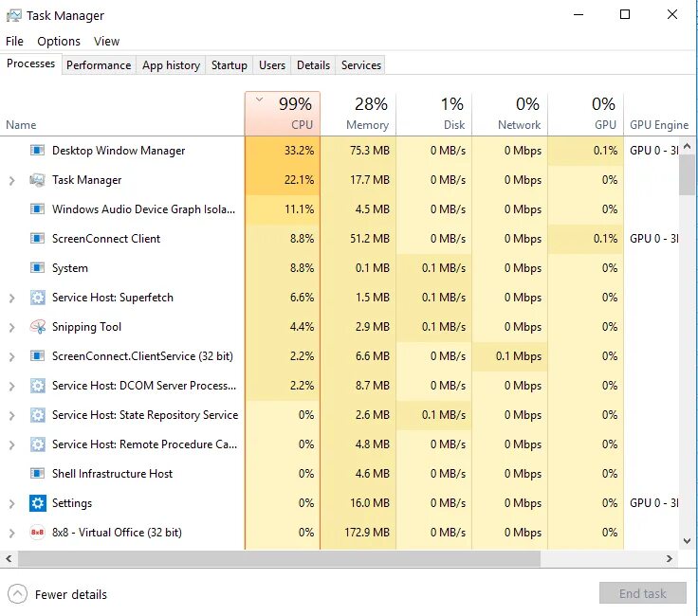Image resolution: width=698 pixels, height=616 pixels.
Task: Click the Remote Procedure Call gear icon
Action: [37, 444]
